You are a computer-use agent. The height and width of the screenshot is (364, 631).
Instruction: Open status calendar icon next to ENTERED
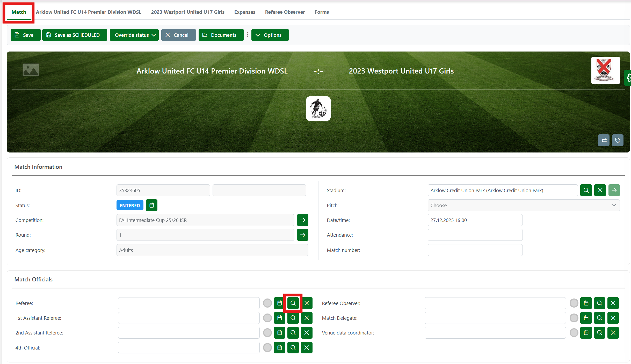coord(151,205)
